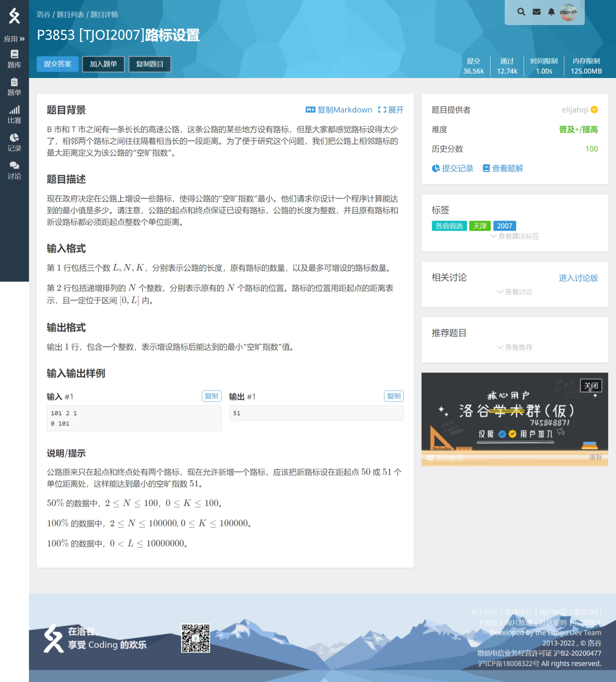The height and width of the screenshot is (682, 616).
Task: Close the 洛谷学术群 advertisement banner
Action: pos(591,385)
